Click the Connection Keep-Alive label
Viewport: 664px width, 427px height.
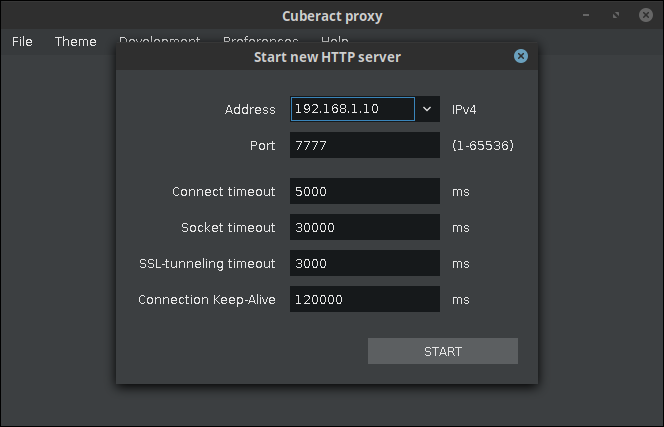[x=207, y=299]
